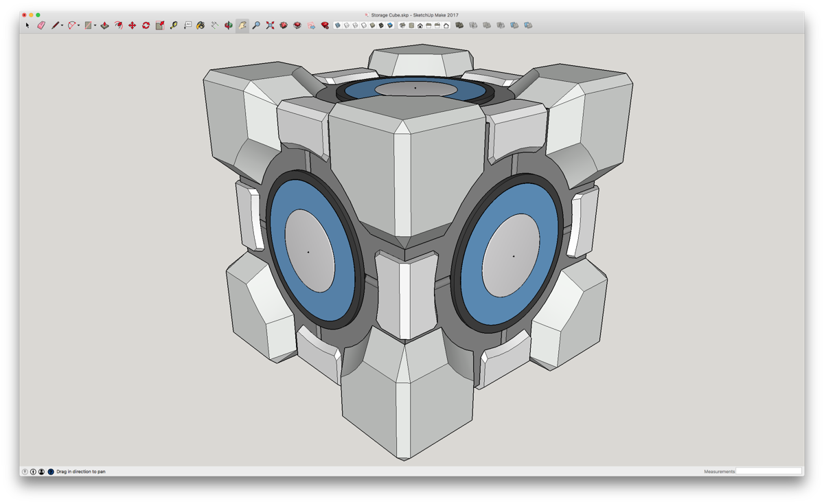The width and height of the screenshot is (824, 504).
Task: Choose the Text label tool
Action: click(187, 25)
